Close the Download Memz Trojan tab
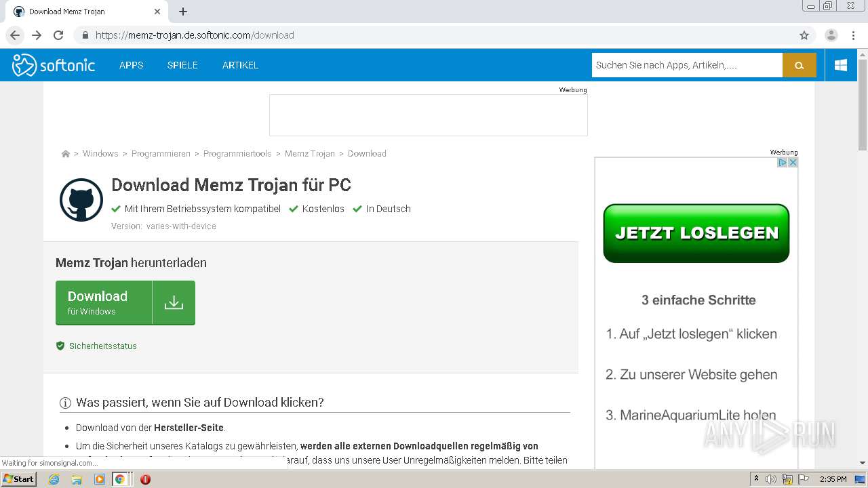The width and height of the screenshot is (868, 488). 157,12
